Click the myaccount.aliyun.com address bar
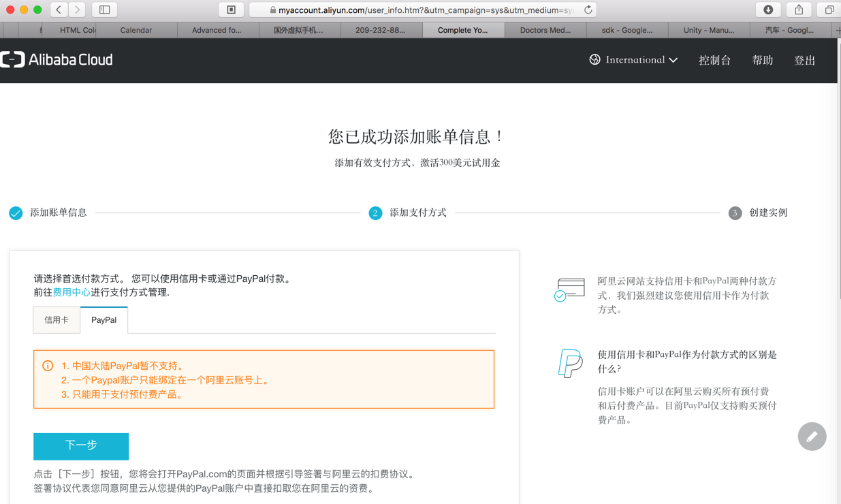Viewport: 841px width, 504px height. [422, 10]
